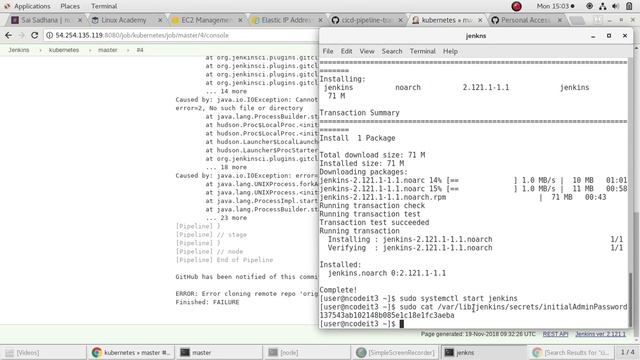640x360 pixels.
Task: Open Search menu in jenkns terminal
Action: [x=392, y=51]
